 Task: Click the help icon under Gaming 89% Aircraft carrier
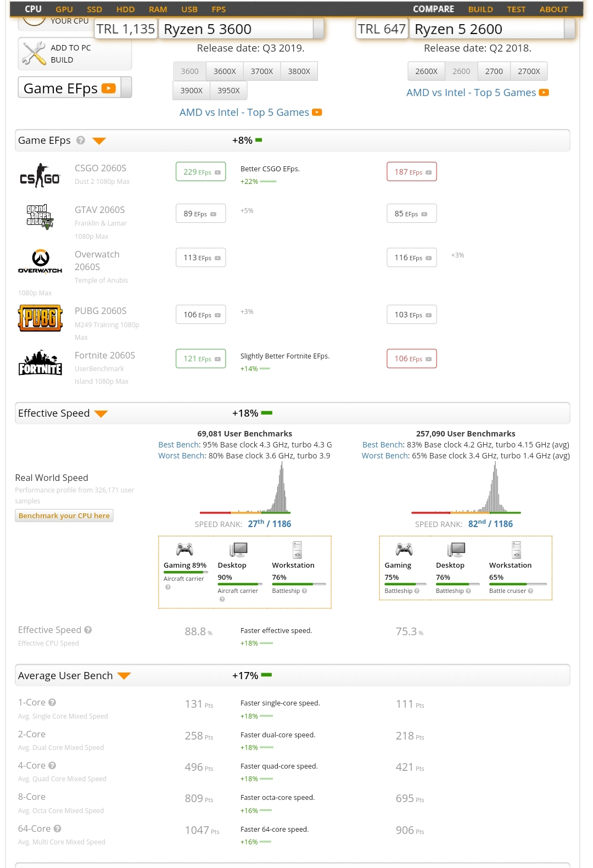(x=168, y=587)
